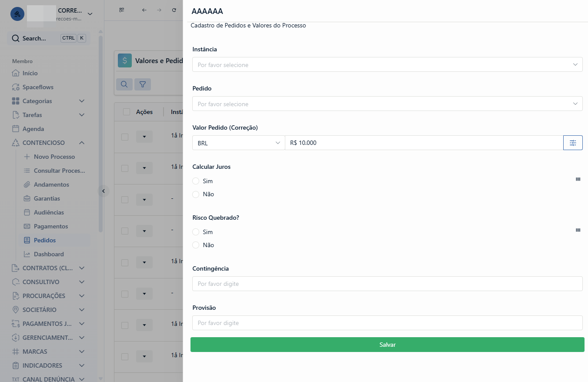Open the BRL currency dropdown

pos(238,143)
